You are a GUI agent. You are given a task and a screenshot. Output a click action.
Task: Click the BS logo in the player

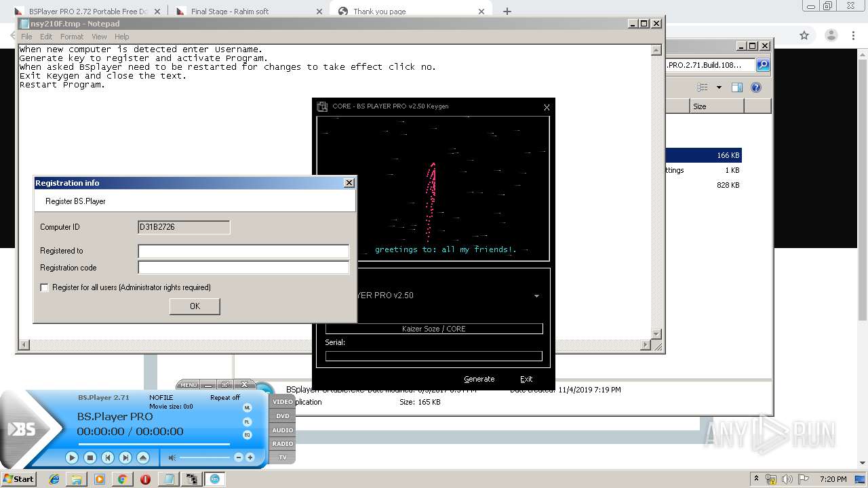(22, 429)
